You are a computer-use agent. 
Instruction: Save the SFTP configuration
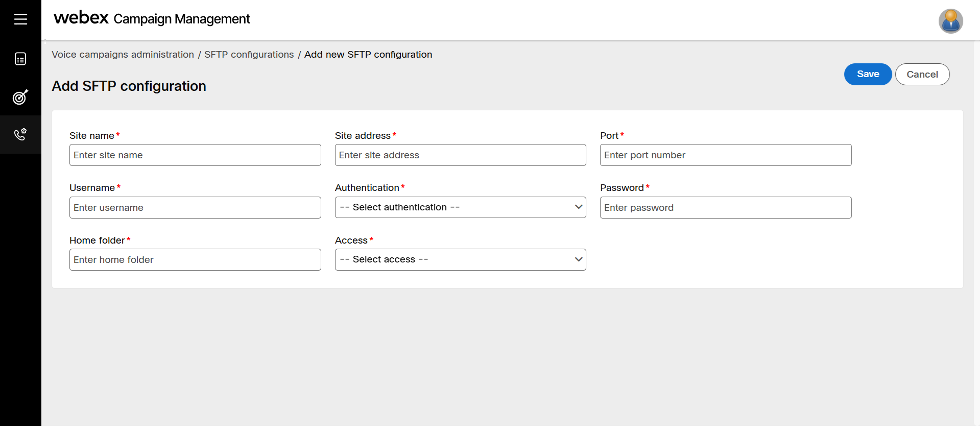[x=868, y=74]
